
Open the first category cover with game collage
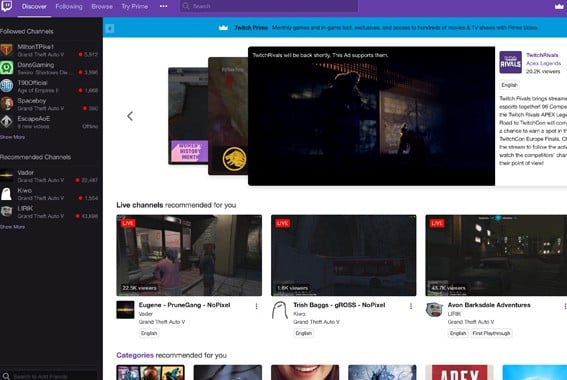pyautogui.click(x=150, y=372)
